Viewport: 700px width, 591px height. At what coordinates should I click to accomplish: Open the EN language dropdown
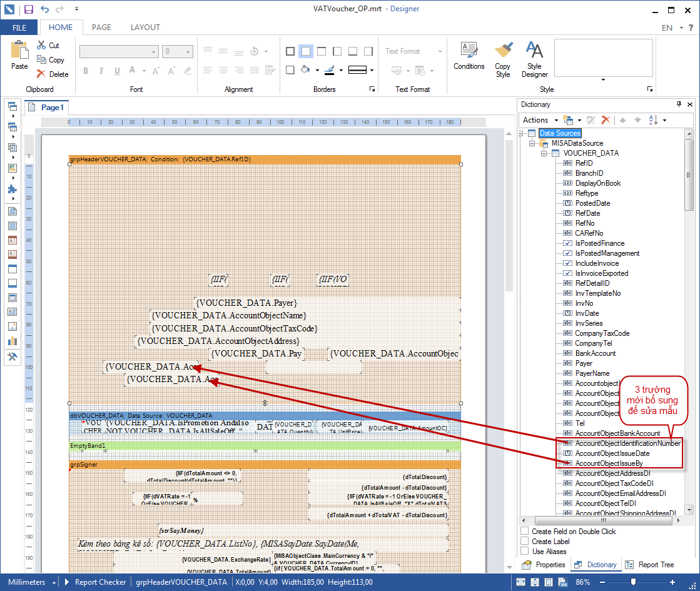[x=681, y=28]
